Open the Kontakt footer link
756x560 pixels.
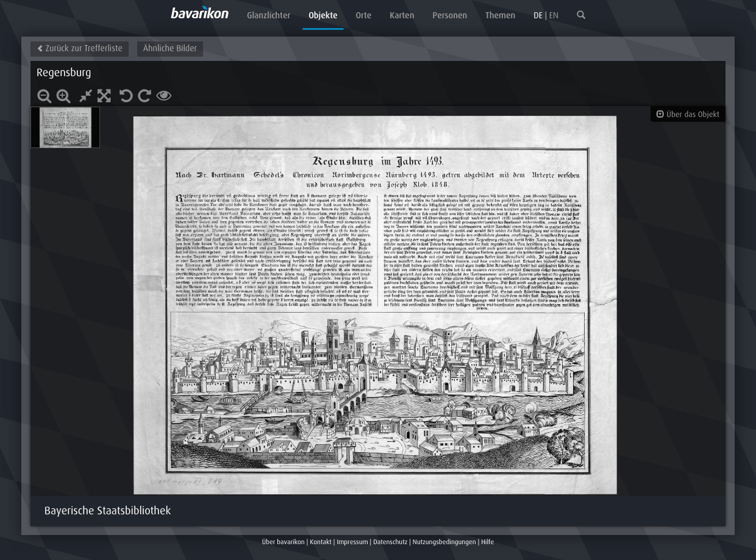[x=321, y=542]
